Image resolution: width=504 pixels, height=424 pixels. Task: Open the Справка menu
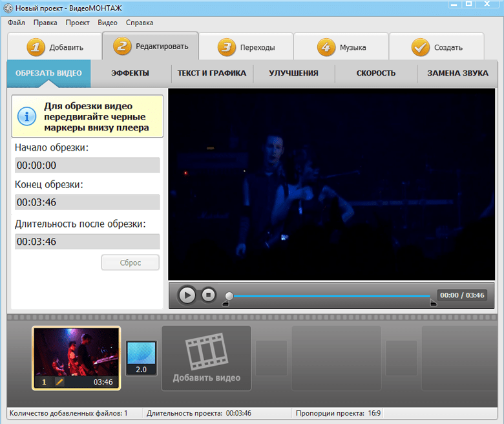(140, 23)
